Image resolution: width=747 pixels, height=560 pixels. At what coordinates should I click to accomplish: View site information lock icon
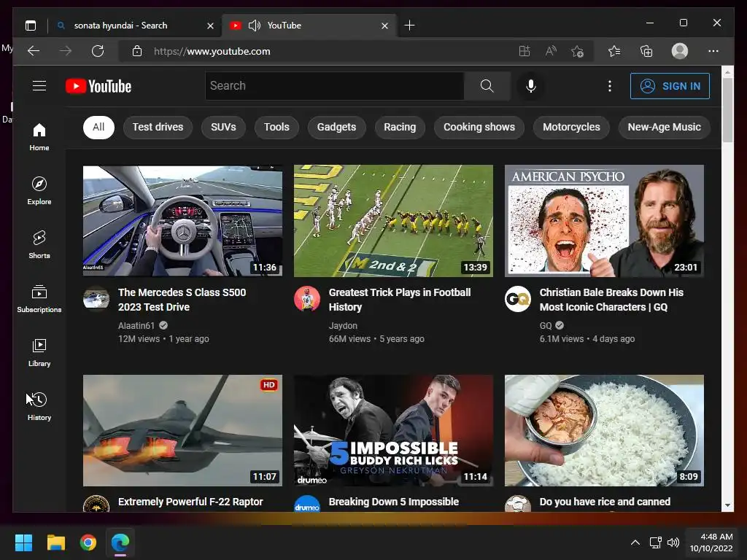[136, 51]
